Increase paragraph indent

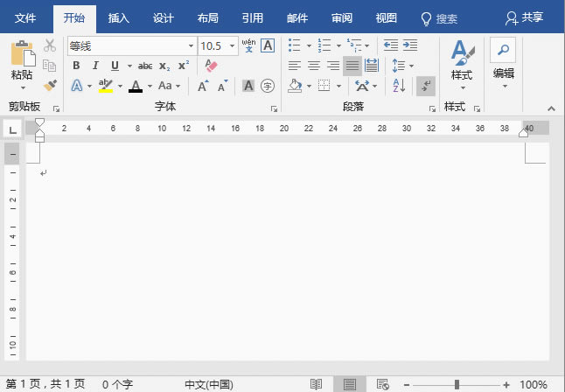pos(410,45)
